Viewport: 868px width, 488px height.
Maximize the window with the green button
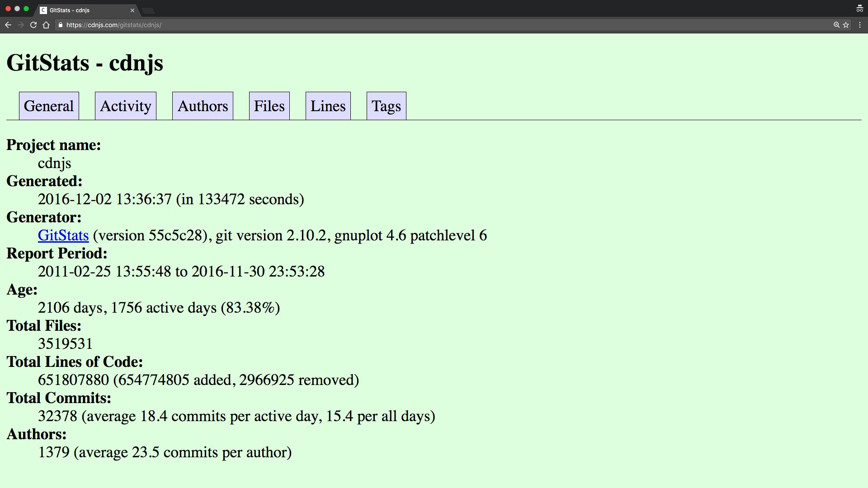(x=26, y=9)
